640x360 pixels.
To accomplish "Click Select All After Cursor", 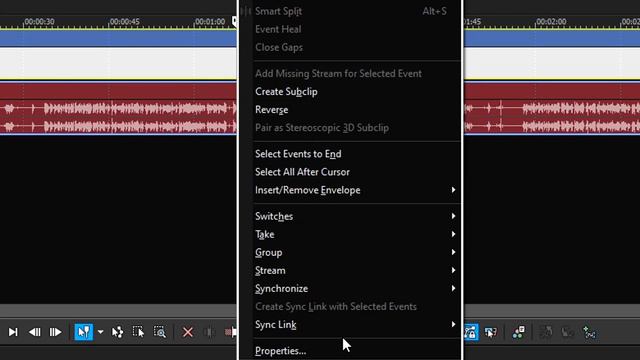I will (x=302, y=172).
